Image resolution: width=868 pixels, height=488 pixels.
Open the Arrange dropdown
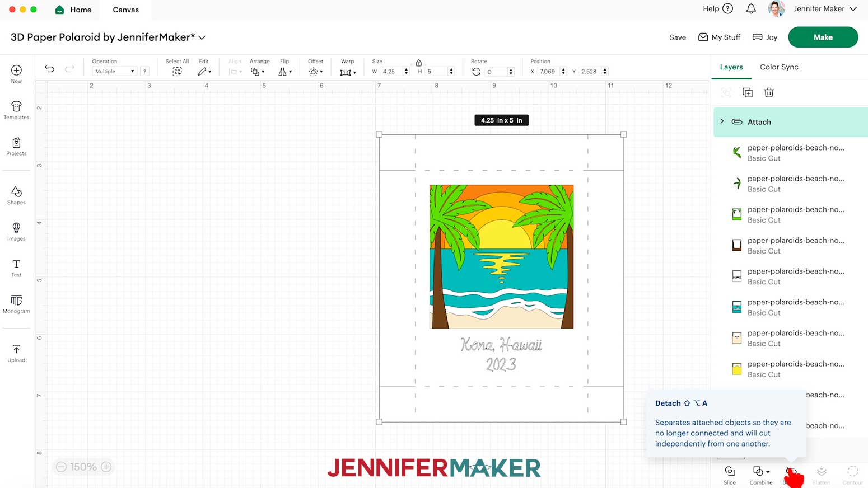click(258, 72)
